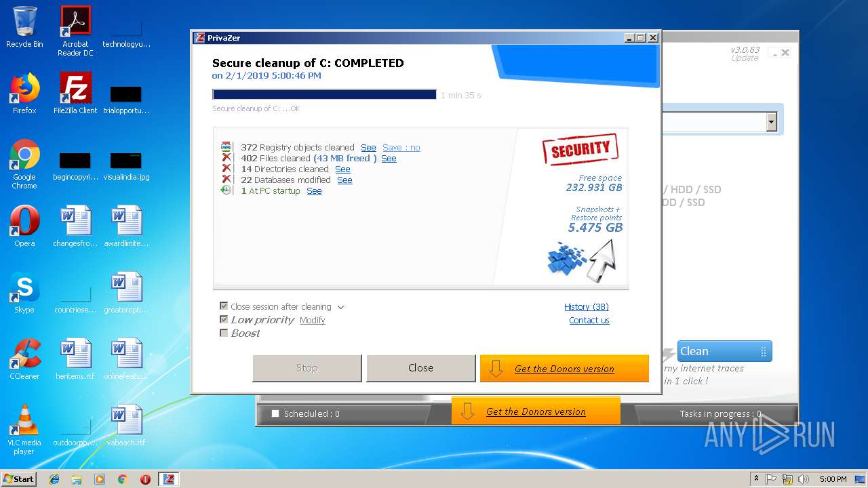See the Files cleaned details

point(389,158)
